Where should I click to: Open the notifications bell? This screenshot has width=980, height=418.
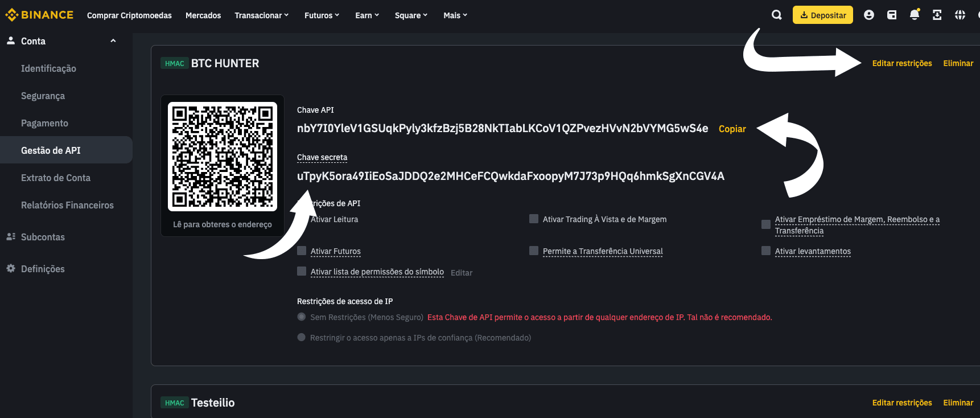coord(915,15)
